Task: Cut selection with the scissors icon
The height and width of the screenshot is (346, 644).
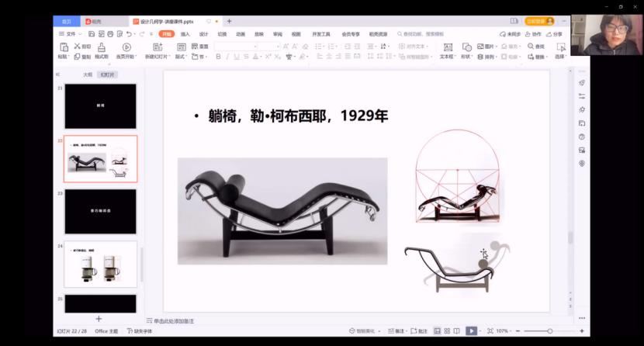Action: coord(78,47)
